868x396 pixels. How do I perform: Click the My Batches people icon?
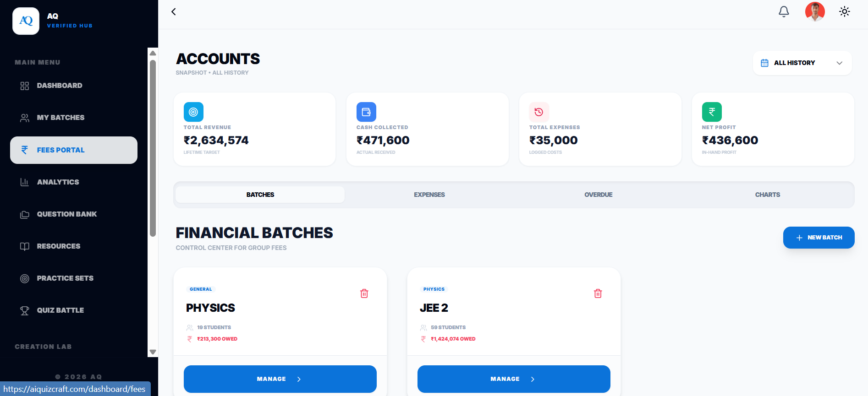coord(25,118)
